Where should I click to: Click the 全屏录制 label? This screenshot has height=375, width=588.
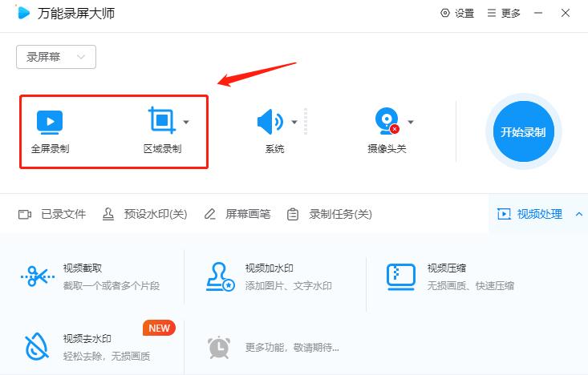point(50,149)
